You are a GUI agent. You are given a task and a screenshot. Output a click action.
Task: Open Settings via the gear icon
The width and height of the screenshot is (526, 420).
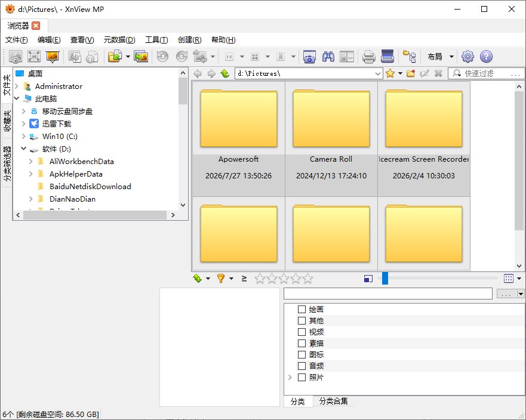[x=467, y=56]
